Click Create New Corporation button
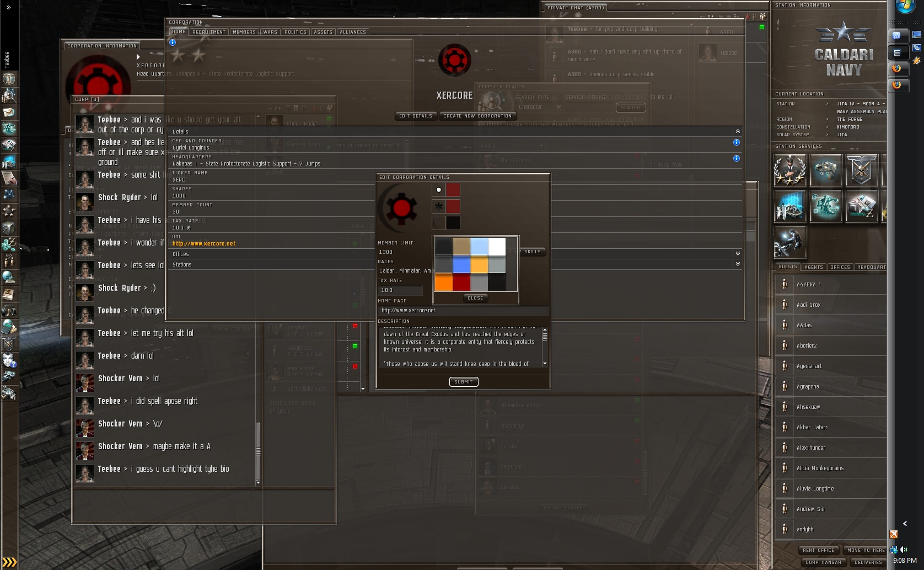 [477, 116]
